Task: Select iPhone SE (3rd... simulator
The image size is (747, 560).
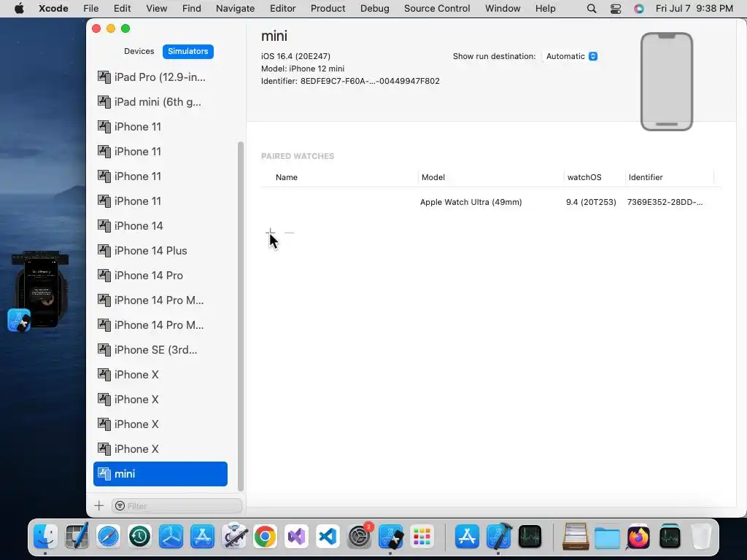Action: click(x=160, y=349)
